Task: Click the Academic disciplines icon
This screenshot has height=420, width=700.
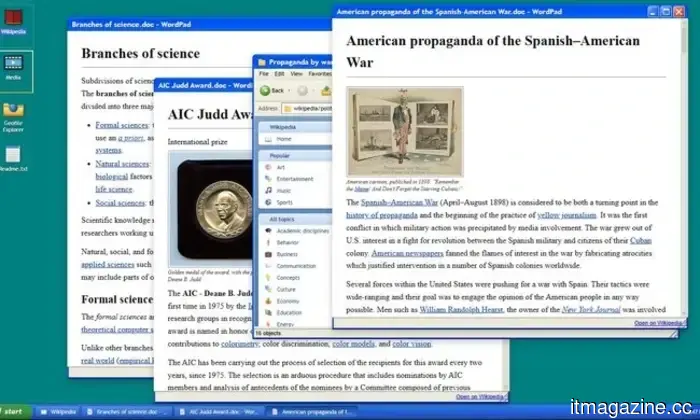Action: click(268, 231)
